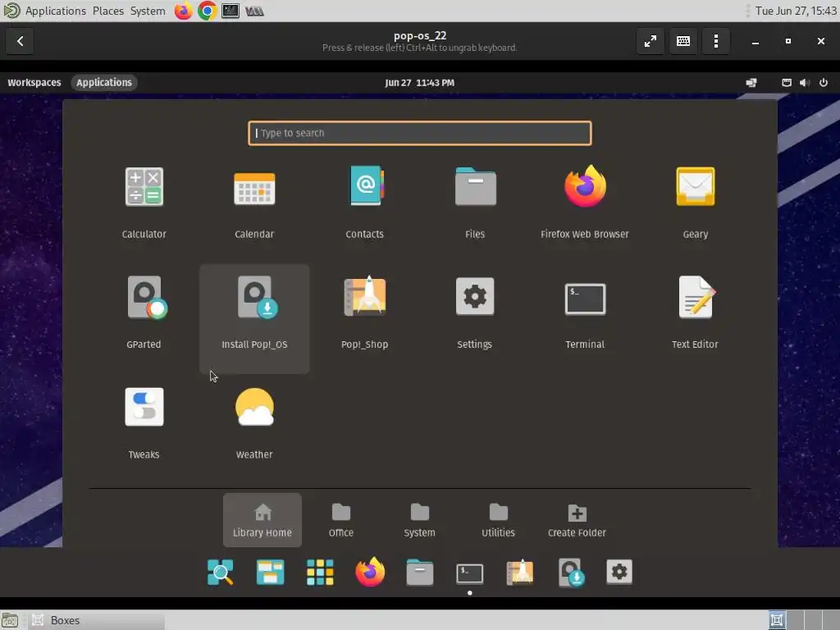
Task: Click the volume icon in guest panel
Action: tap(804, 83)
